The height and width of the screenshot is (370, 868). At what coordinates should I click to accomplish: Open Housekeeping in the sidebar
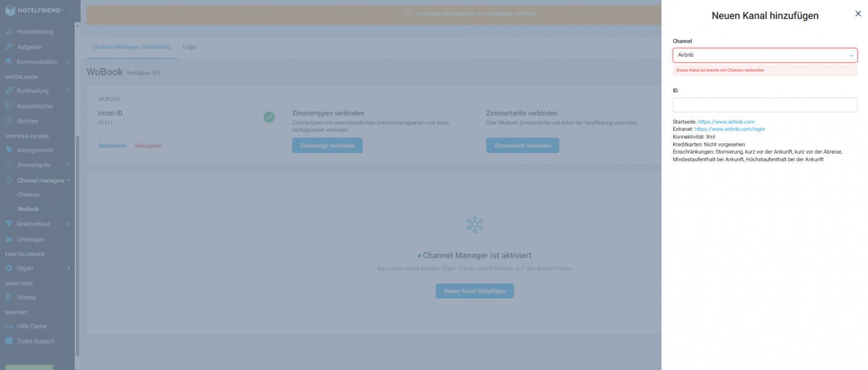pyautogui.click(x=35, y=31)
